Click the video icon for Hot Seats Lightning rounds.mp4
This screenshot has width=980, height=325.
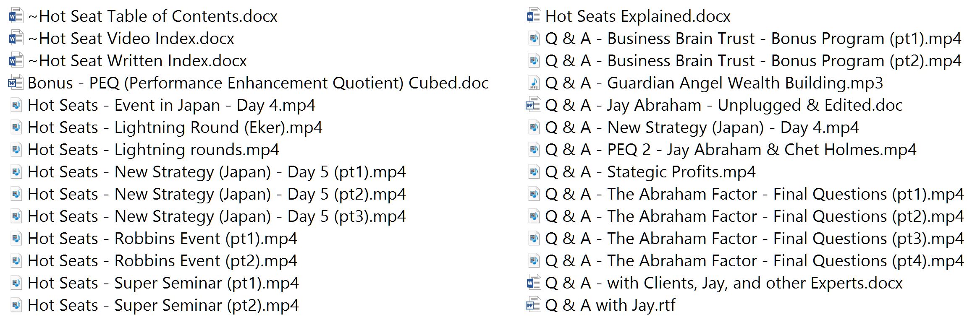[x=16, y=150]
